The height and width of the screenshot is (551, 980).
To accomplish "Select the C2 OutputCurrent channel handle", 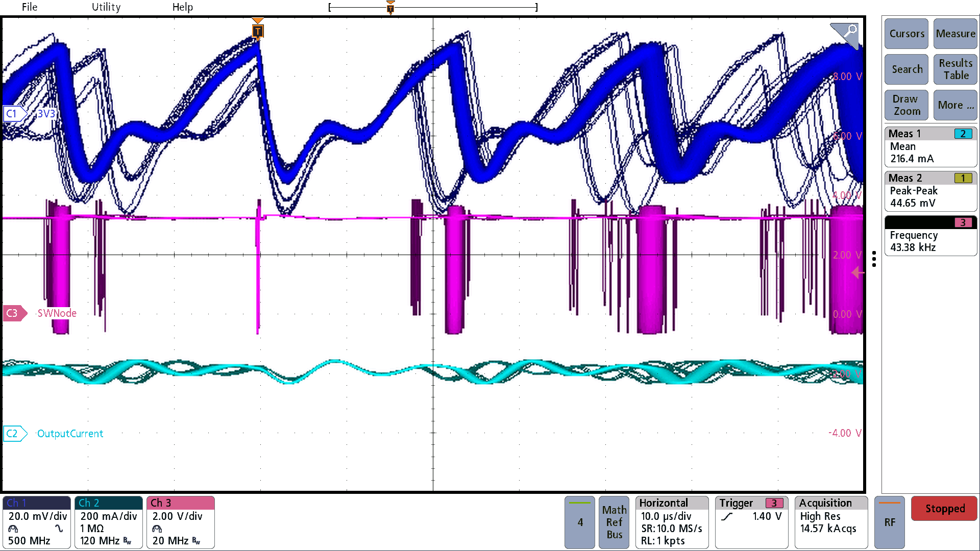I will click(14, 434).
